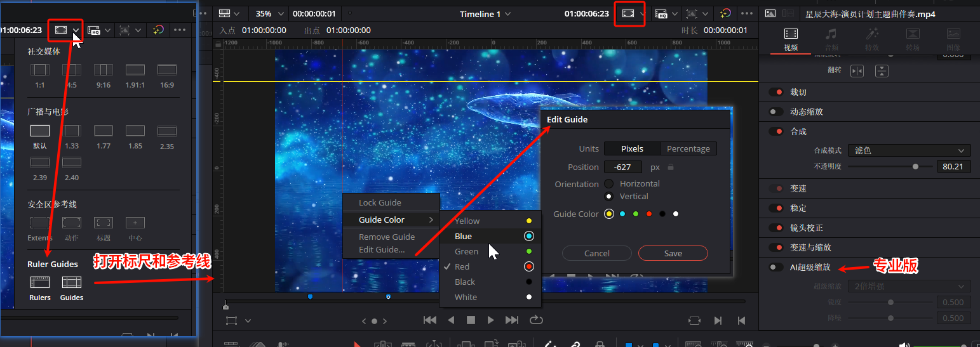
Task: Open the 合成模式 dropdown showing 滤色
Action: point(910,150)
